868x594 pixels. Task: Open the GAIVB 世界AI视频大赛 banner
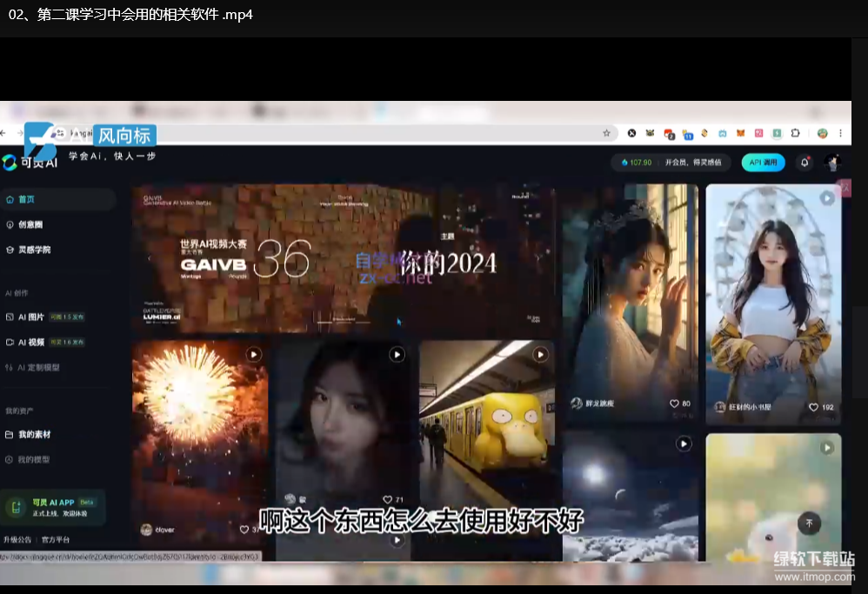[x=344, y=258]
